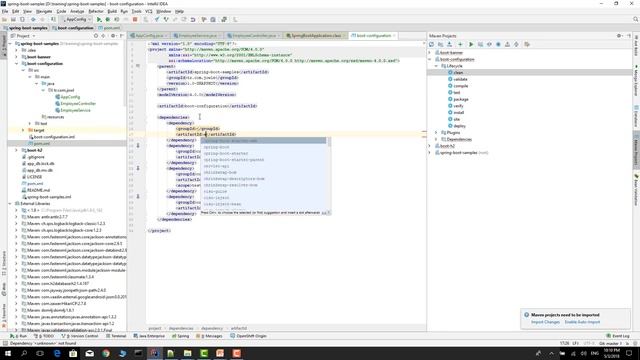Select the package lifecycle goal
The image size is (640, 360).
pos(461,99)
